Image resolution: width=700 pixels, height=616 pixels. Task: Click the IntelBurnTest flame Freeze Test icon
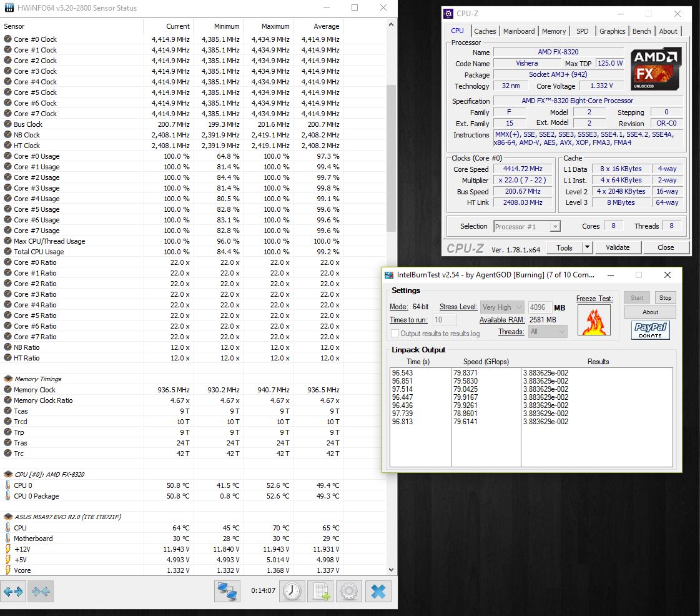(594, 320)
